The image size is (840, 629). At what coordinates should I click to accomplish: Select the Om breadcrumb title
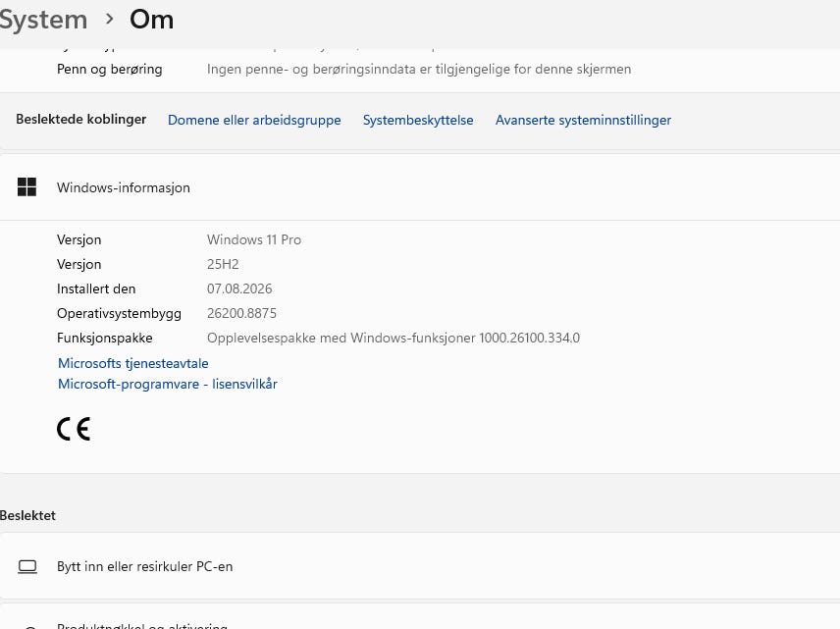151,20
